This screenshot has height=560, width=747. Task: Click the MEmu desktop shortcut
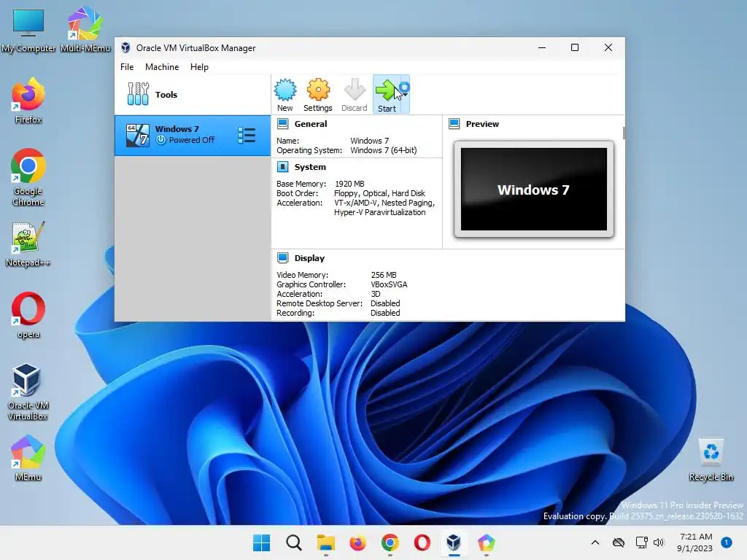click(28, 458)
